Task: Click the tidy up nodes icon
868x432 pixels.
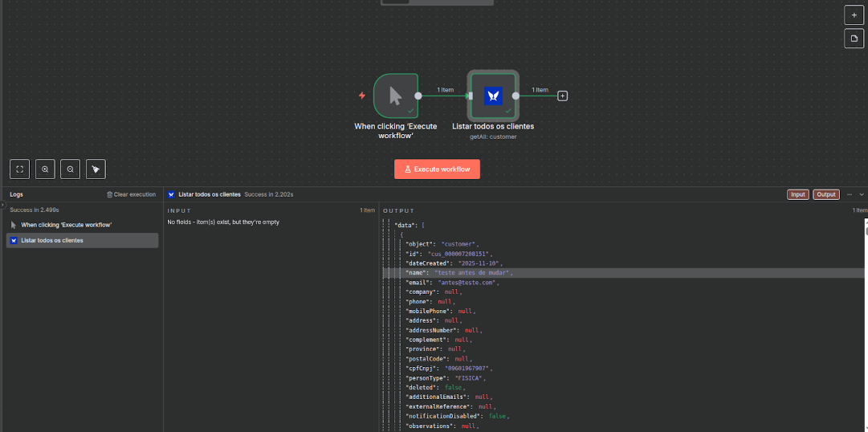Action: [x=96, y=169]
